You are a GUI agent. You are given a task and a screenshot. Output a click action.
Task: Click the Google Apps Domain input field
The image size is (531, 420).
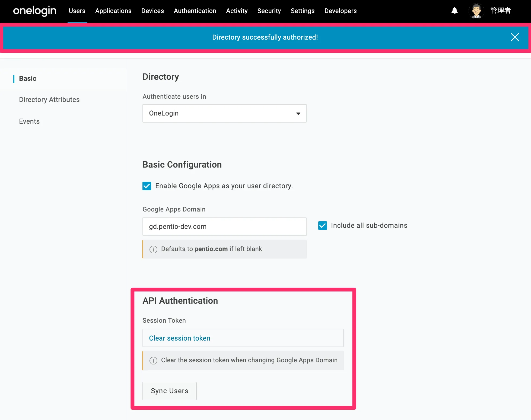(x=224, y=227)
